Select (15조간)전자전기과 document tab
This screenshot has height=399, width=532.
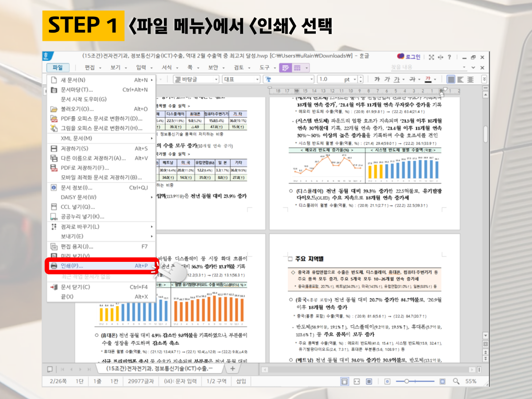pos(160,368)
